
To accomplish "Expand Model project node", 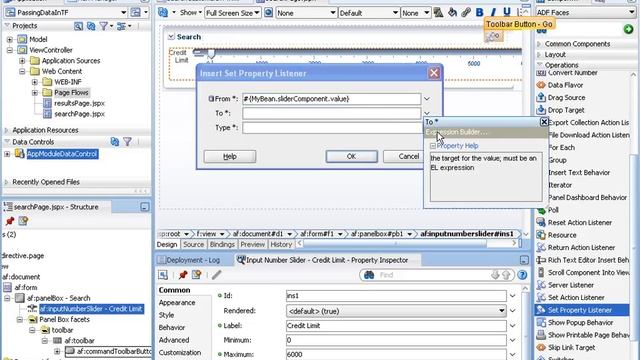I will tap(10, 40).
